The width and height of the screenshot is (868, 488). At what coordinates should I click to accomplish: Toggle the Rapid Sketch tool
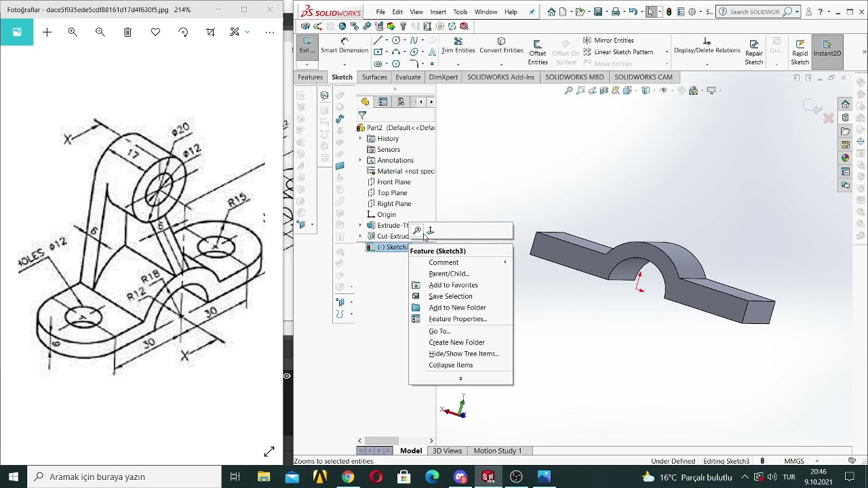pyautogui.click(x=800, y=52)
